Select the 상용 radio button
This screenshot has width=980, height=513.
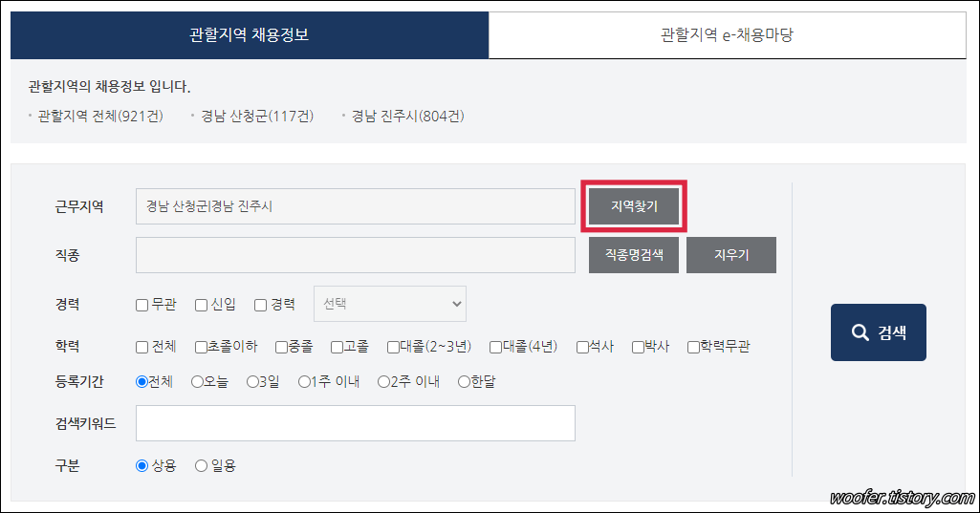(142, 465)
